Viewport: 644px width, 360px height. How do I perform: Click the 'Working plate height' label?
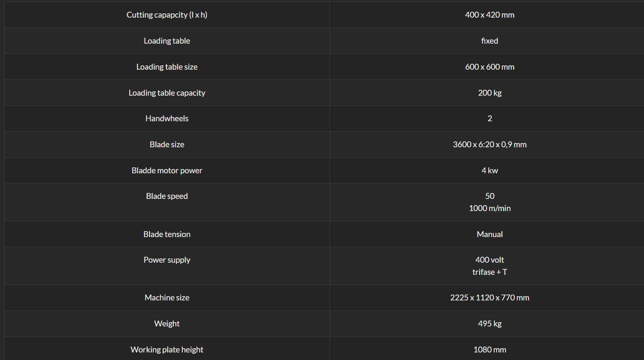167,350
